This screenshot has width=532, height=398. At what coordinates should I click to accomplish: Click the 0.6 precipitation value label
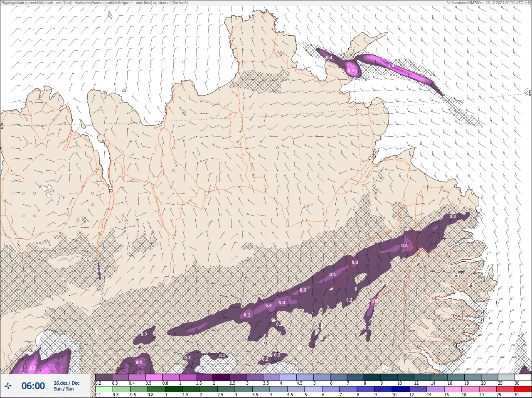tap(351, 71)
